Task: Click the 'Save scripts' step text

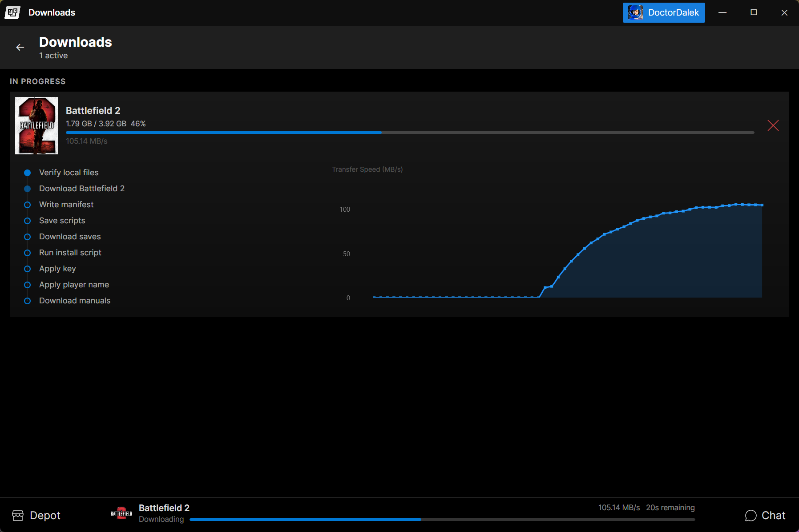Action: [62, 221]
